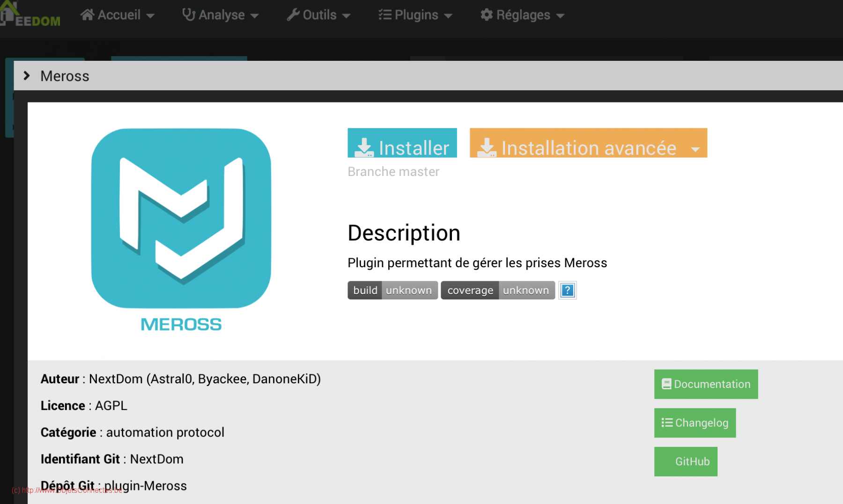Click the Branche master label

coord(393,172)
